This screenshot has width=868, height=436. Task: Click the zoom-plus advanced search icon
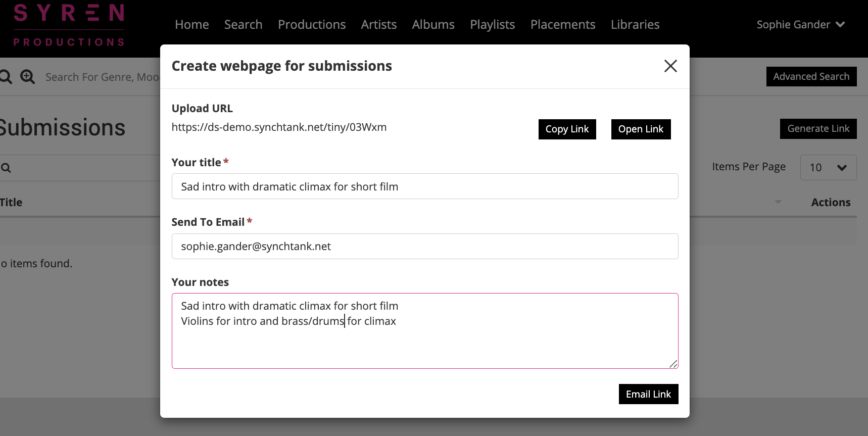(x=28, y=77)
